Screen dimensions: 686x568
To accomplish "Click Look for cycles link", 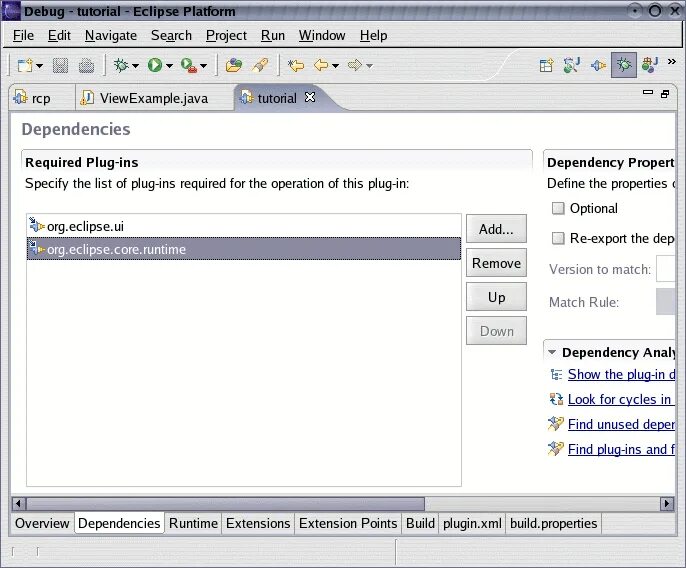I will coord(620,399).
